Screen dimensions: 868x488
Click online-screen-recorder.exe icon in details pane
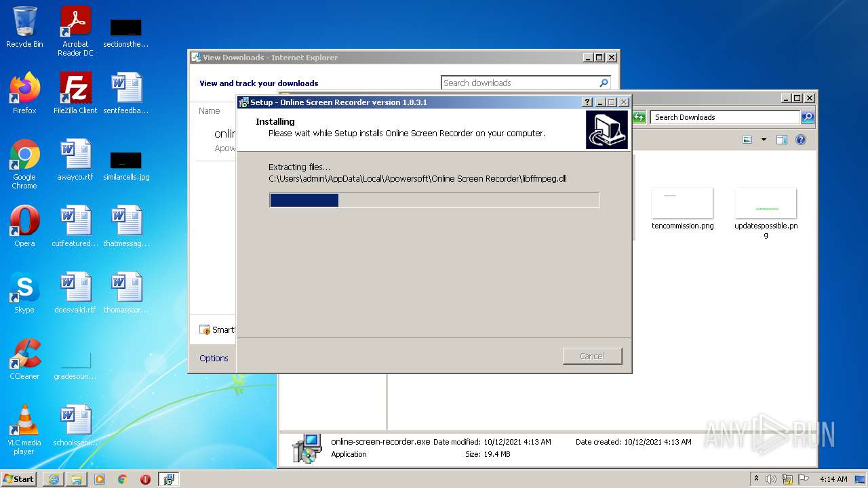307,448
